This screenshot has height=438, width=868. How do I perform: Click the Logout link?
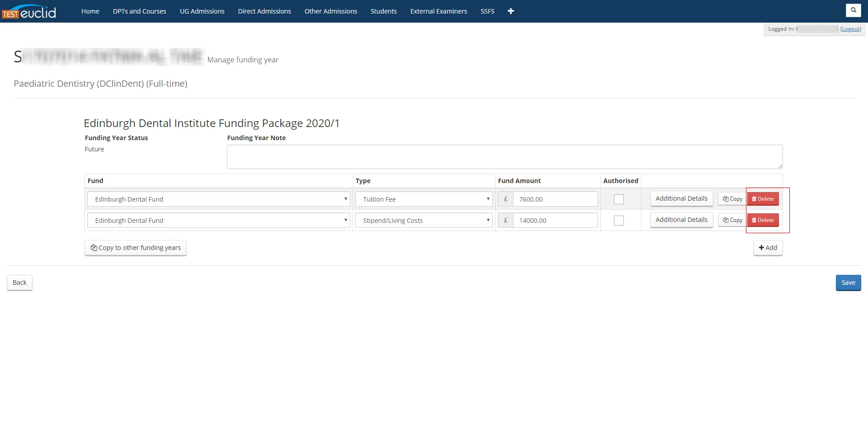click(850, 29)
